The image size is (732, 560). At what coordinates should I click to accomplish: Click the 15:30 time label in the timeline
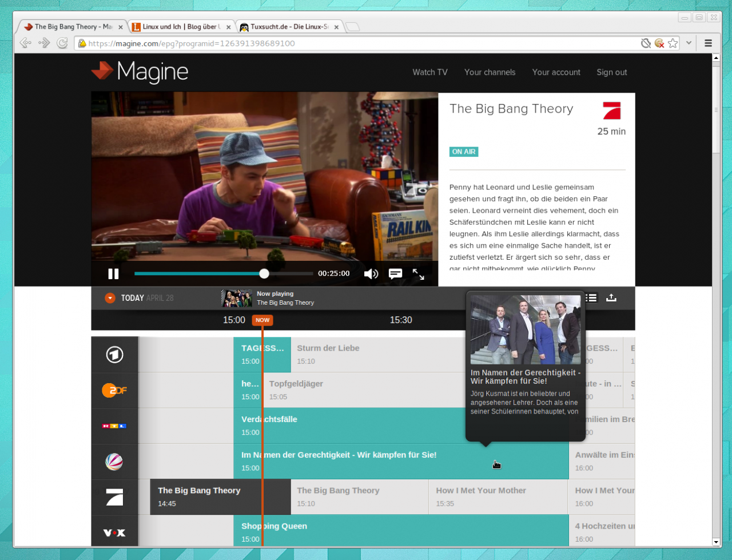tap(401, 320)
